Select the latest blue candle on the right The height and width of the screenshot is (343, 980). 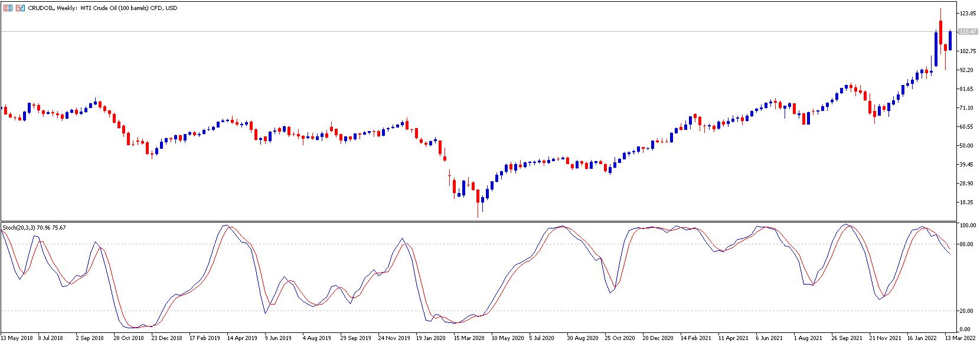pos(950,40)
